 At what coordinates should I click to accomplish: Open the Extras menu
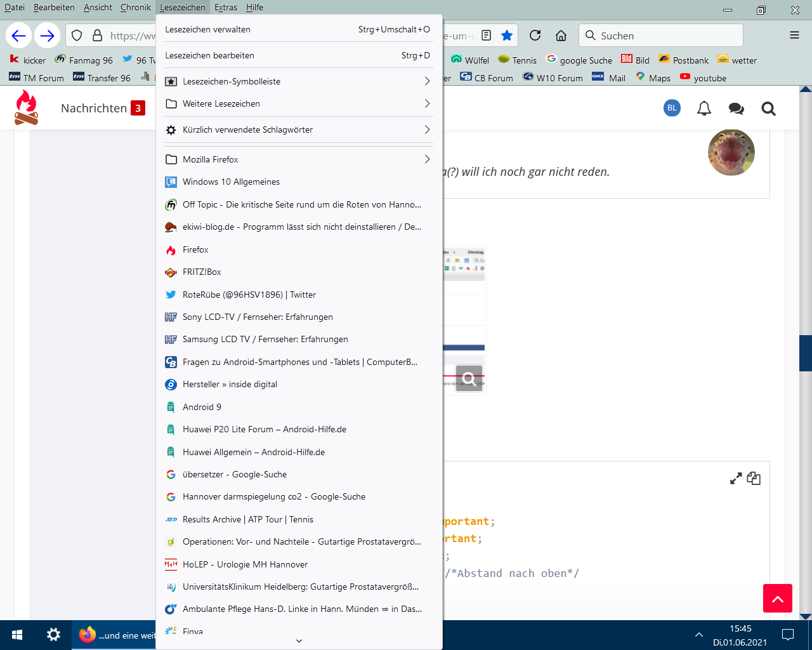[x=226, y=7]
